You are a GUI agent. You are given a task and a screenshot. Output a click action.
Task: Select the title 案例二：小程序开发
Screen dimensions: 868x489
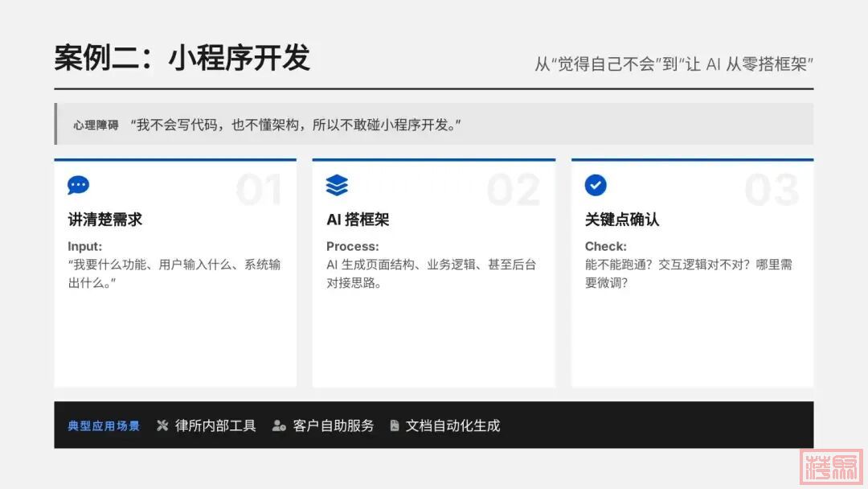pos(182,58)
